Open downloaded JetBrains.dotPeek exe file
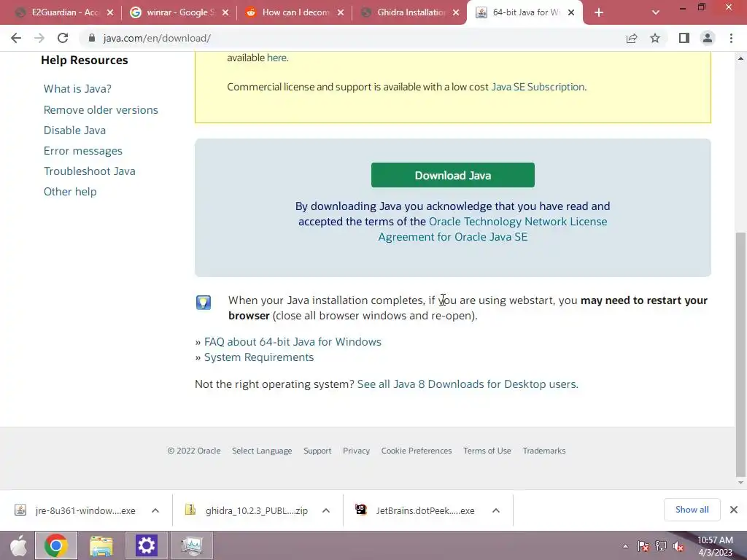747x560 pixels. [417, 510]
